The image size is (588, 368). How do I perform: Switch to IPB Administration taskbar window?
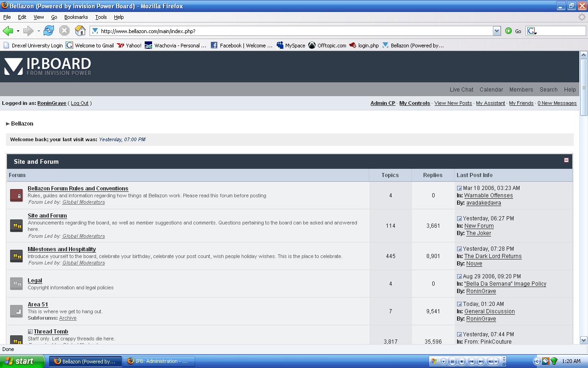pyautogui.click(x=158, y=361)
